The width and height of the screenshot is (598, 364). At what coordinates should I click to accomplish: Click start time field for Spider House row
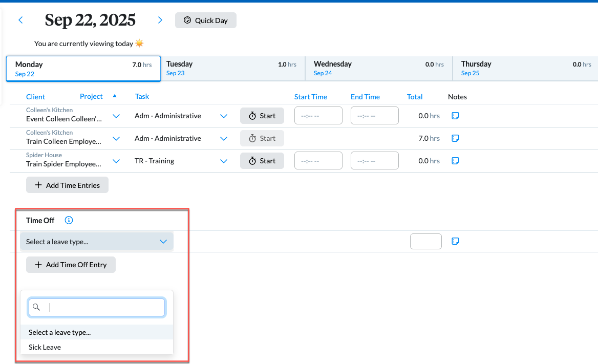[x=318, y=161]
